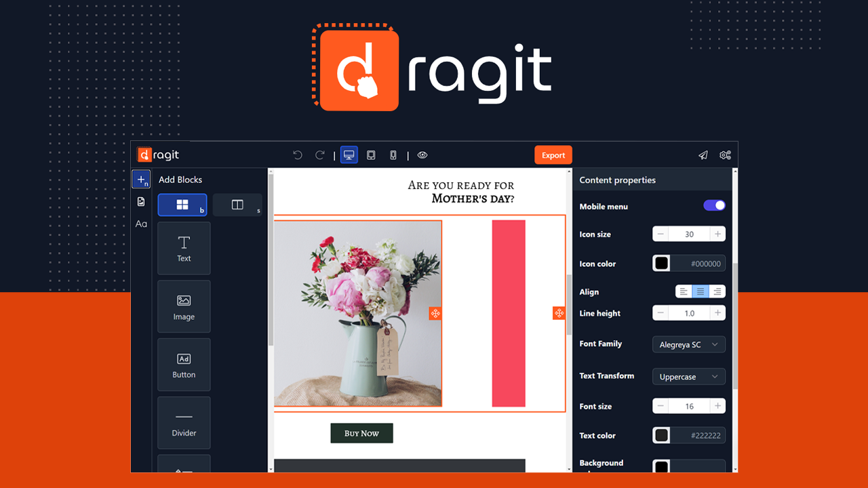This screenshot has height=488, width=868.
Task: Click the undo arrow icon
Action: coord(298,155)
